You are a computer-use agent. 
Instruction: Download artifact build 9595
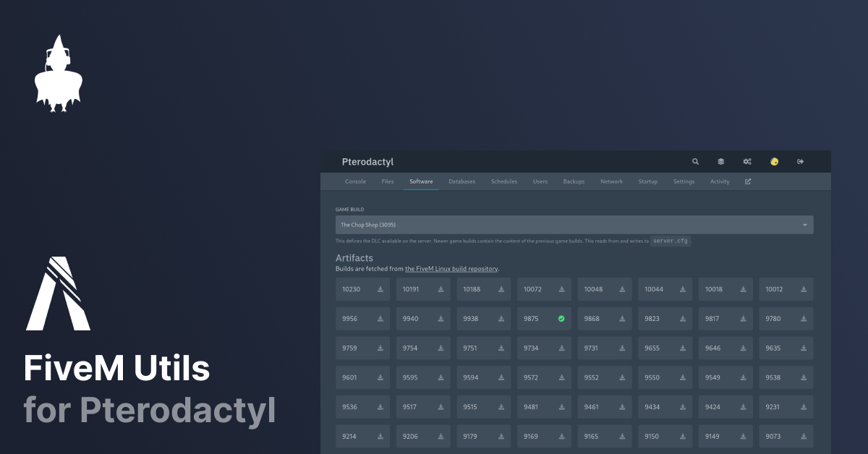[x=441, y=377]
